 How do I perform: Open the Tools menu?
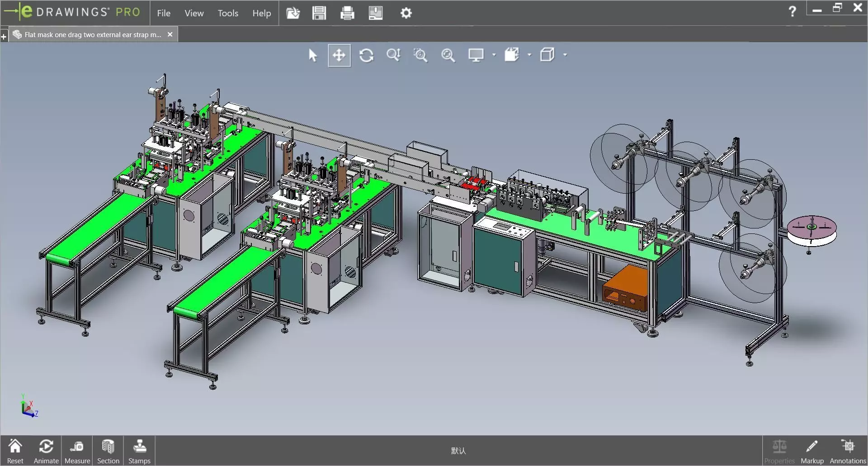point(228,13)
